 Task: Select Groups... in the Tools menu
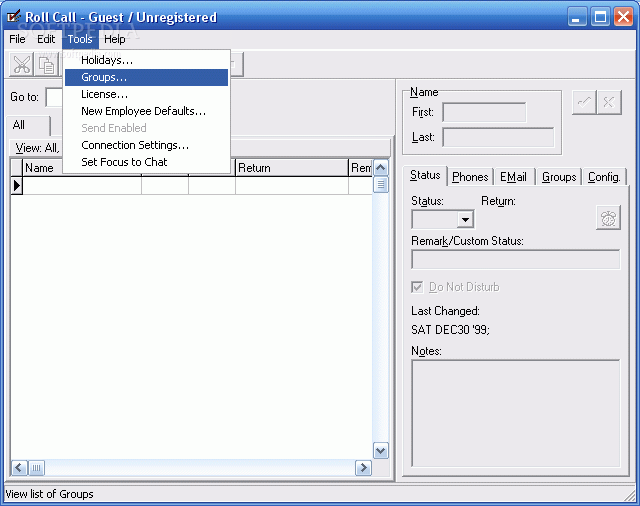147,77
